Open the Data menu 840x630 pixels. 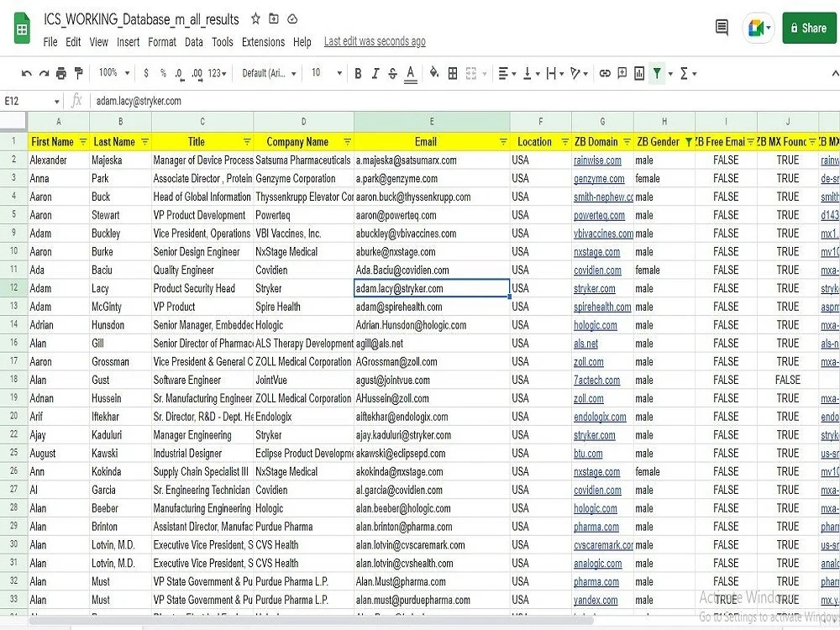pos(194,42)
